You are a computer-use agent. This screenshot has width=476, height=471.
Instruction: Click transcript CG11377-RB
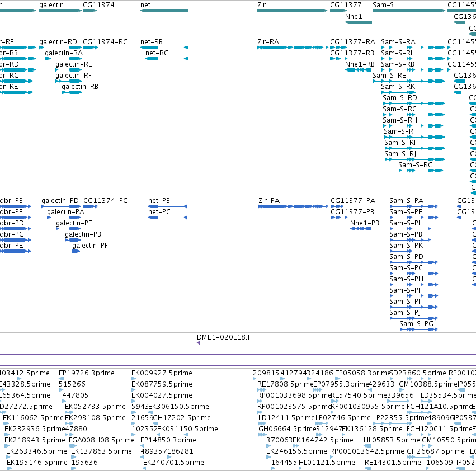[339, 59]
